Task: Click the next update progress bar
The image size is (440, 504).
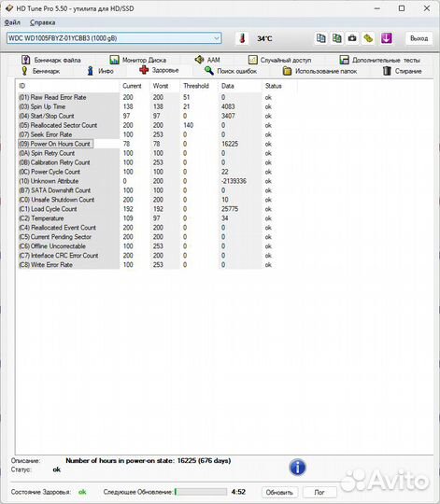Action: (x=201, y=492)
